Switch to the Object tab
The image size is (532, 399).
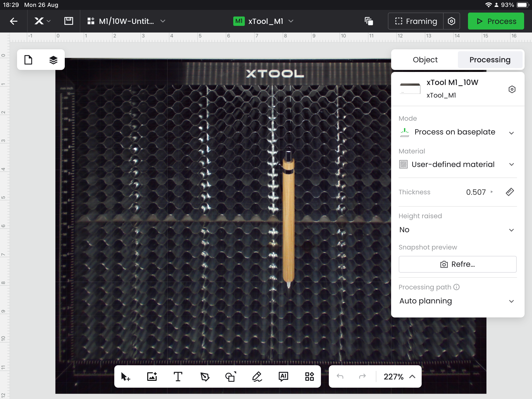425,60
